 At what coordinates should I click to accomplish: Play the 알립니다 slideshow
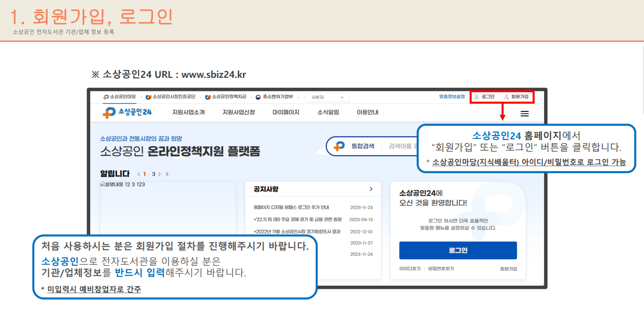click(x=167, y=174)
